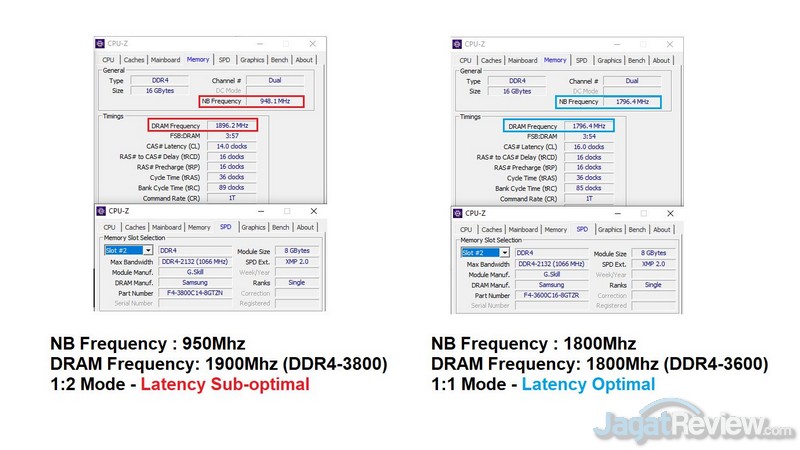Click the NB Frequency value 1796.4 MHz
Image resolution: width=800 pixels, height=450 pixels.
[x=632, y=102]
